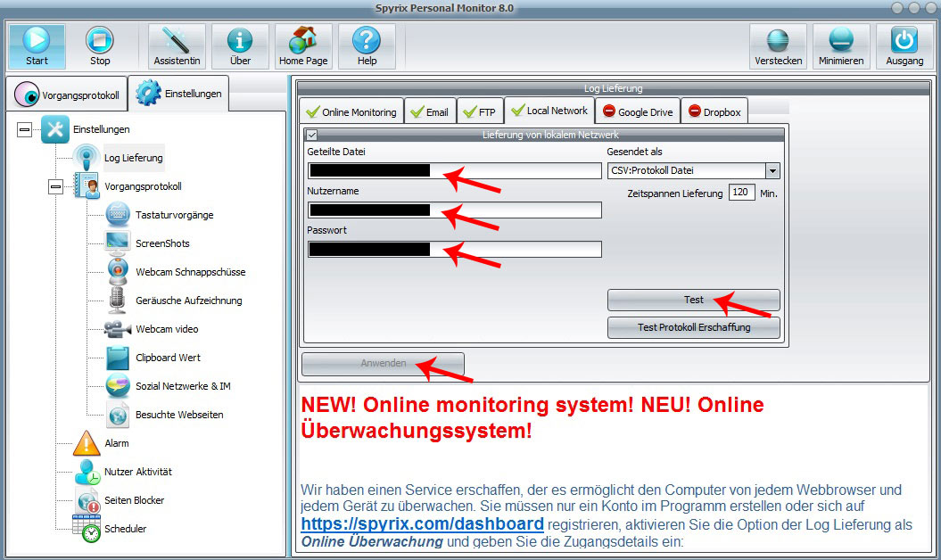Image resolution: width=941 pixels, height=560 pixels.
Task: Select Nutzer Aktivität in the tree
Action: click(138, 472)
